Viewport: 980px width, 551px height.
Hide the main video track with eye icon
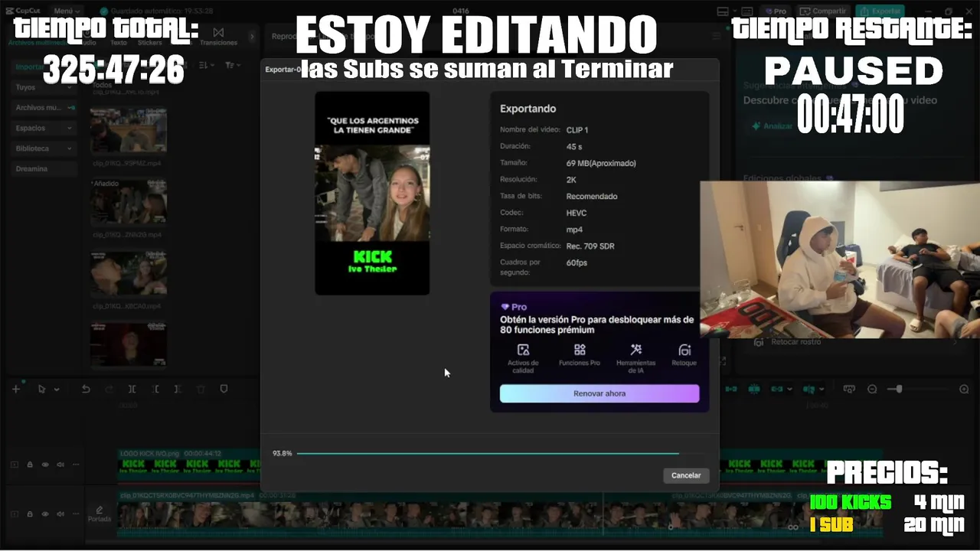click(x=45, y=514)
